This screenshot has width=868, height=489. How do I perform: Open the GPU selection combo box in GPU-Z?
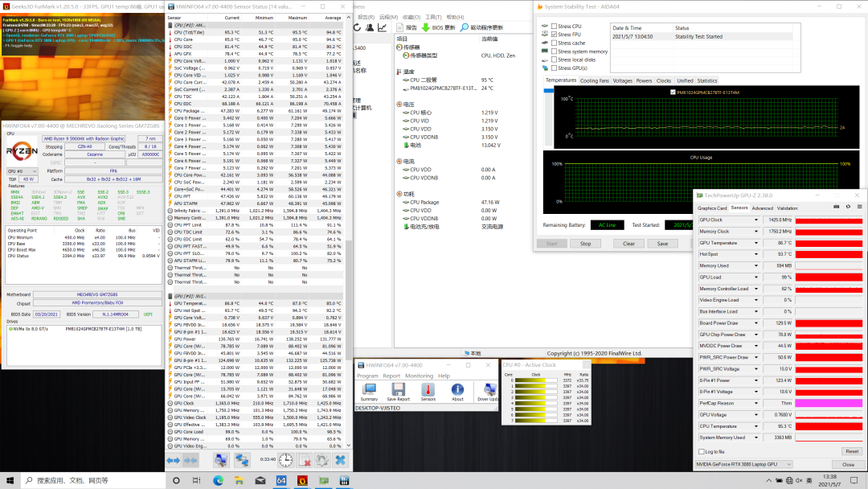coord(744,464)
